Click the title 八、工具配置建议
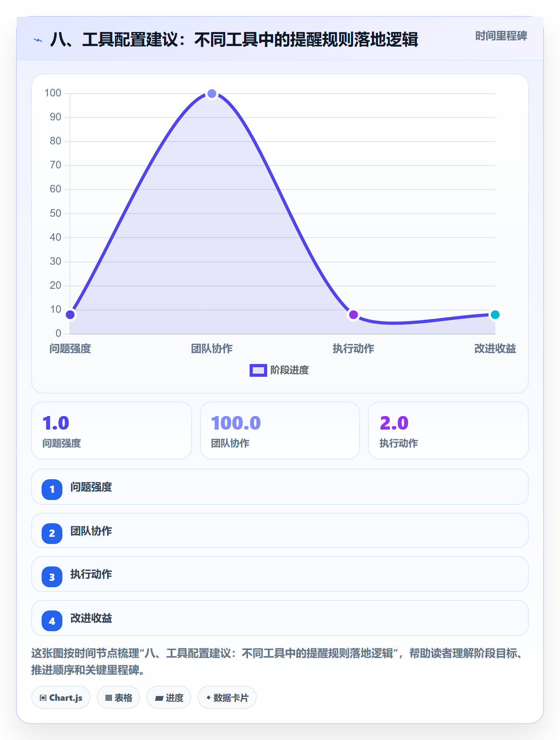The width and height of the screenshot is (560, 740). point(234,40)
